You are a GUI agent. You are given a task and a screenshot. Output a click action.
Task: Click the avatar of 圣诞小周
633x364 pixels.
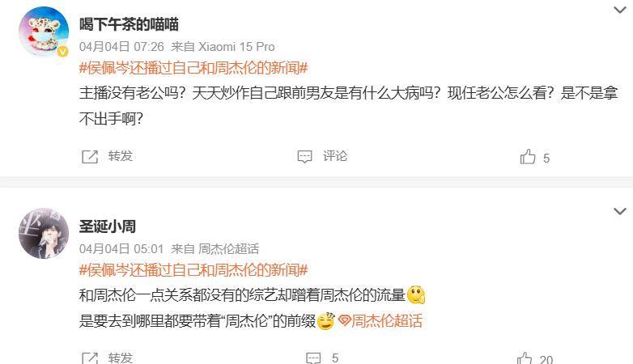coord(44,233)
